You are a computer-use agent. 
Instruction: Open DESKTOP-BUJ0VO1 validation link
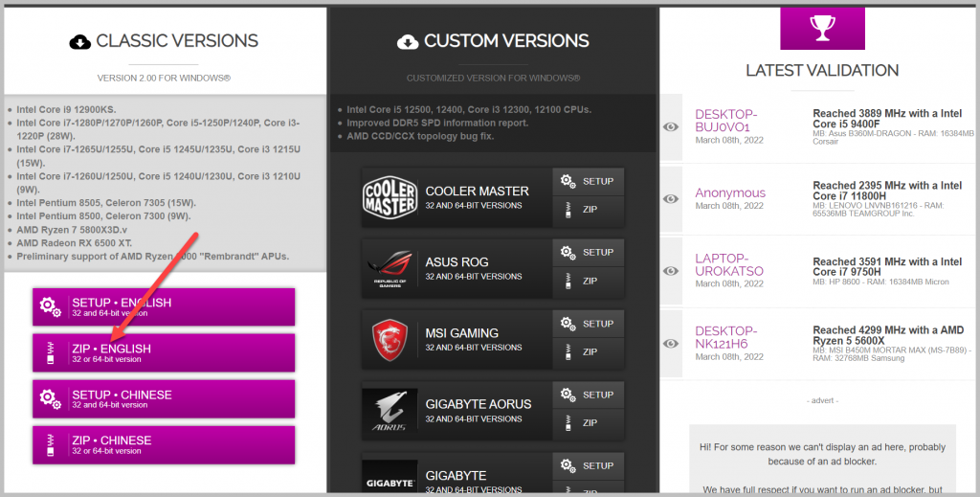[726, 121]
